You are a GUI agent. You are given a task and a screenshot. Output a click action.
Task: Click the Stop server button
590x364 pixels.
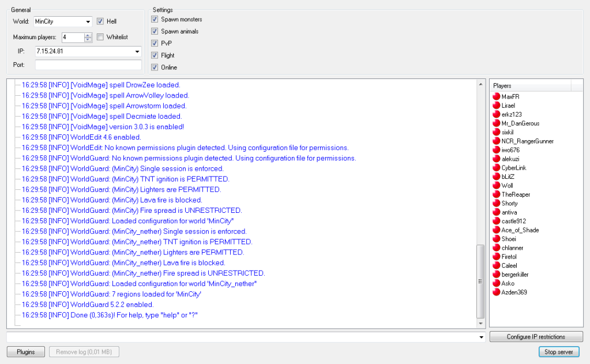[559, 351]
